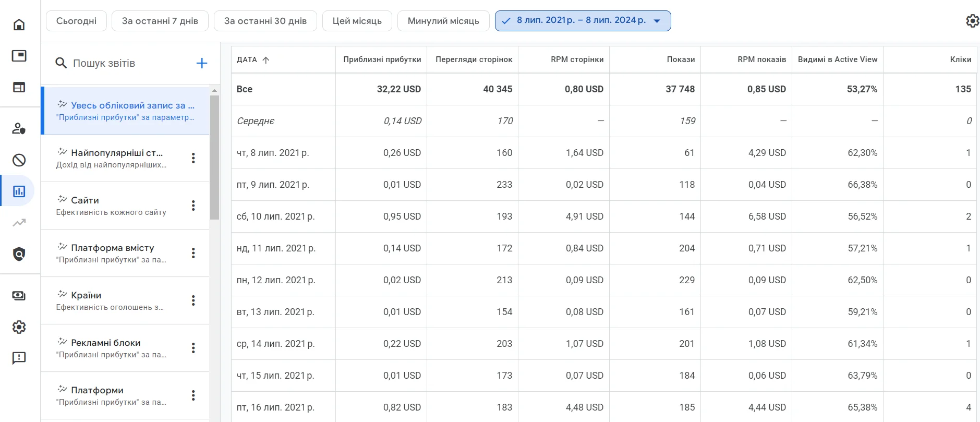This screenshot has width=980, height=422.
Task: Open more options for Країни report
Action: [193, 300]
